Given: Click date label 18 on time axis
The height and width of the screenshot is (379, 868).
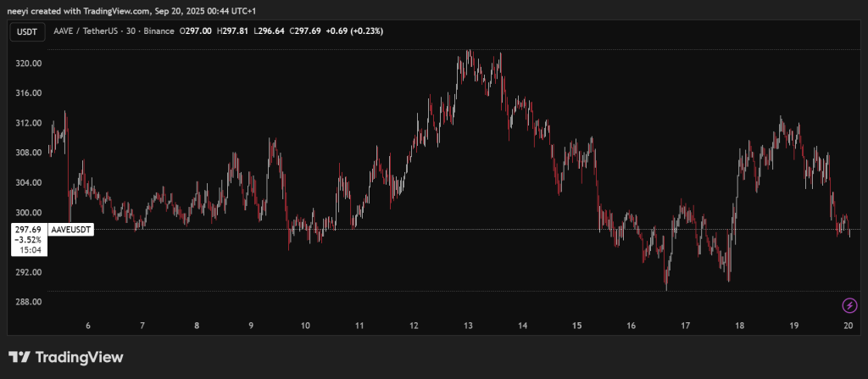Looking at the screenshot, I should (x=739, y=326).
